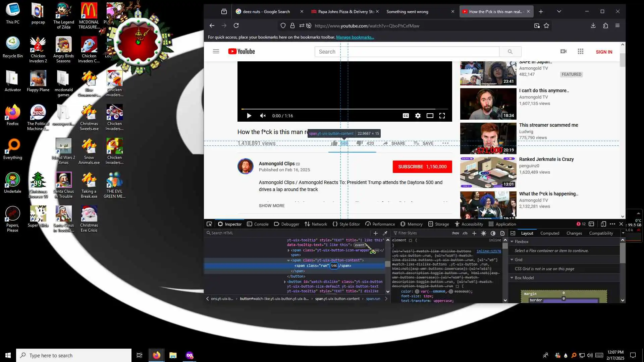Viewport: 644px width, 362px height.
Task: Open responsive design mode icon
Action: click(x=603, y=224)
